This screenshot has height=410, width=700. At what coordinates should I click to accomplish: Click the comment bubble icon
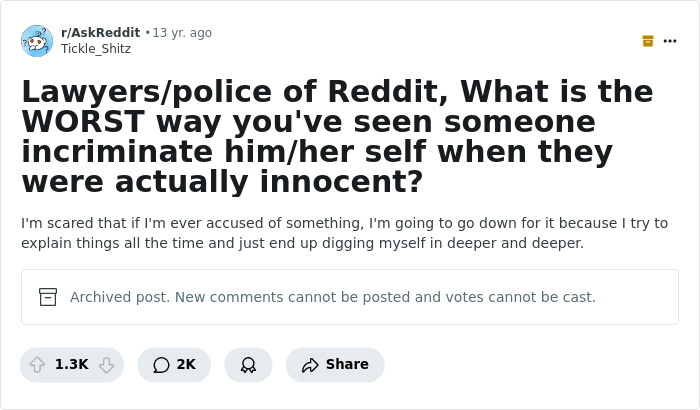click(161, 365)
